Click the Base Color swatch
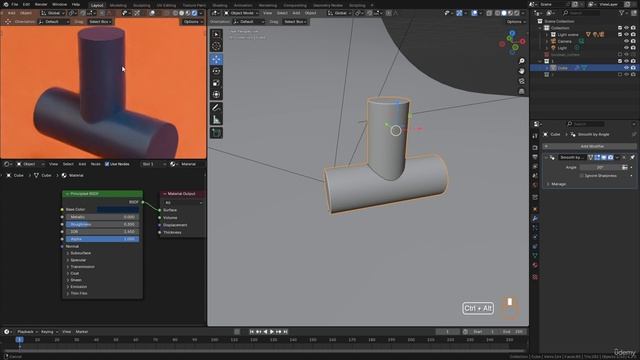The image size is (640, 360). 118,209
